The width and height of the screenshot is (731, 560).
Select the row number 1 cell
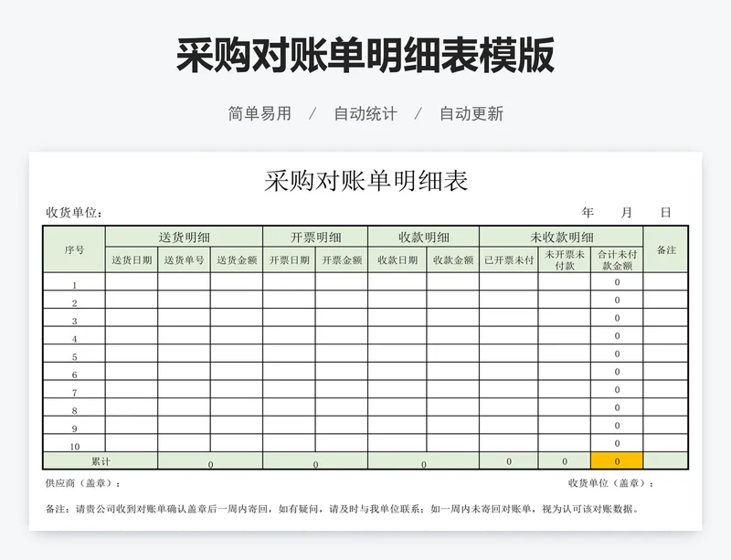pos(74,282)
